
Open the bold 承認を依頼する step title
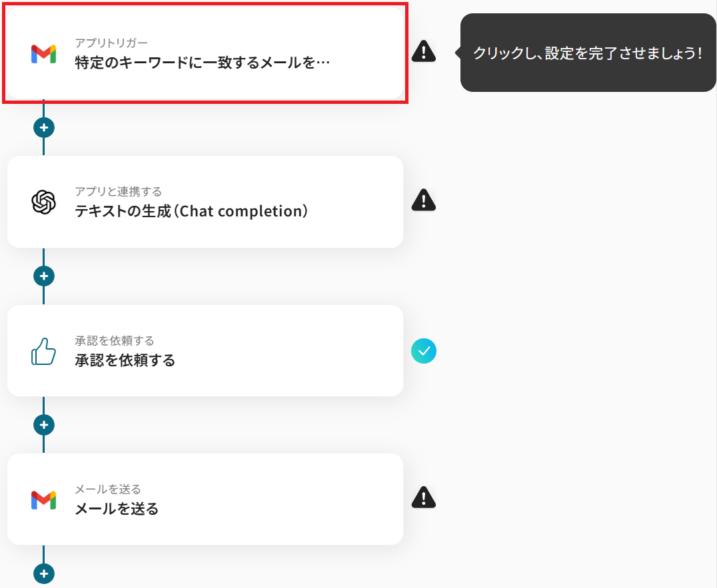click(x=125, y=360)
